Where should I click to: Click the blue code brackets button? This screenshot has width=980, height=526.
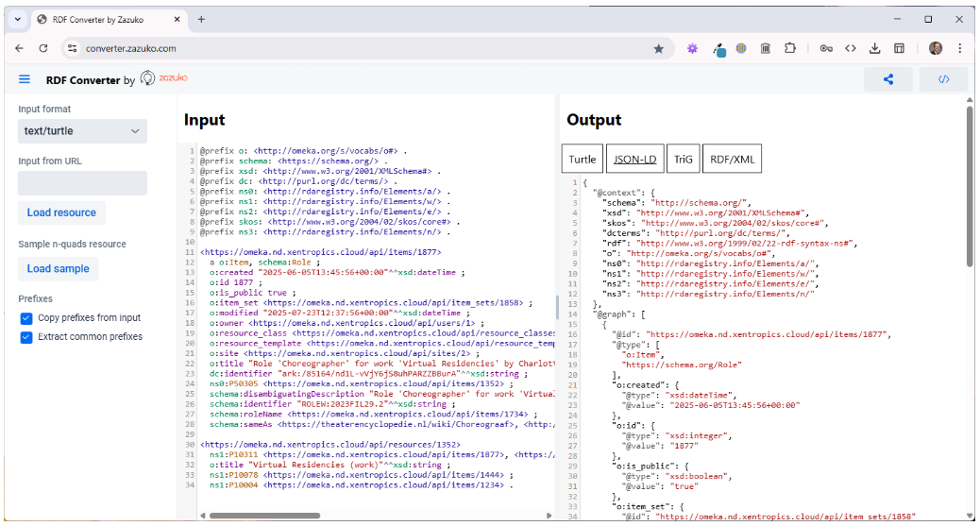point(943,79)
